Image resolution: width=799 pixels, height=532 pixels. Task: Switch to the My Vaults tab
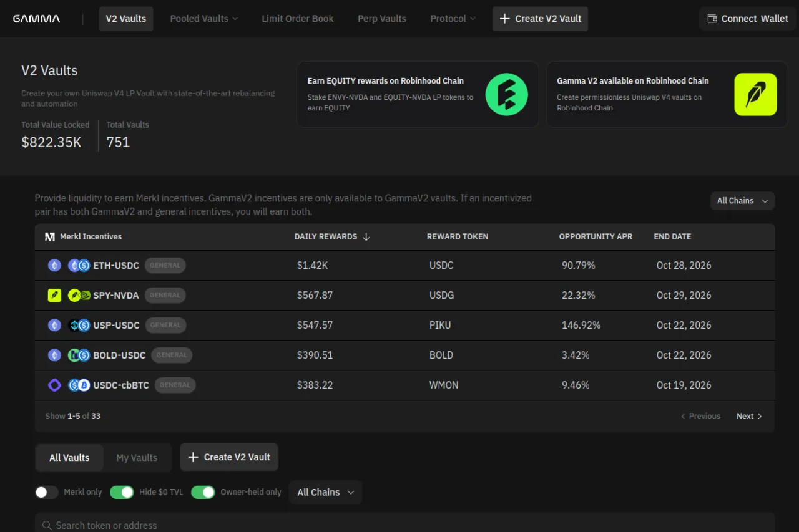[137, 458]
